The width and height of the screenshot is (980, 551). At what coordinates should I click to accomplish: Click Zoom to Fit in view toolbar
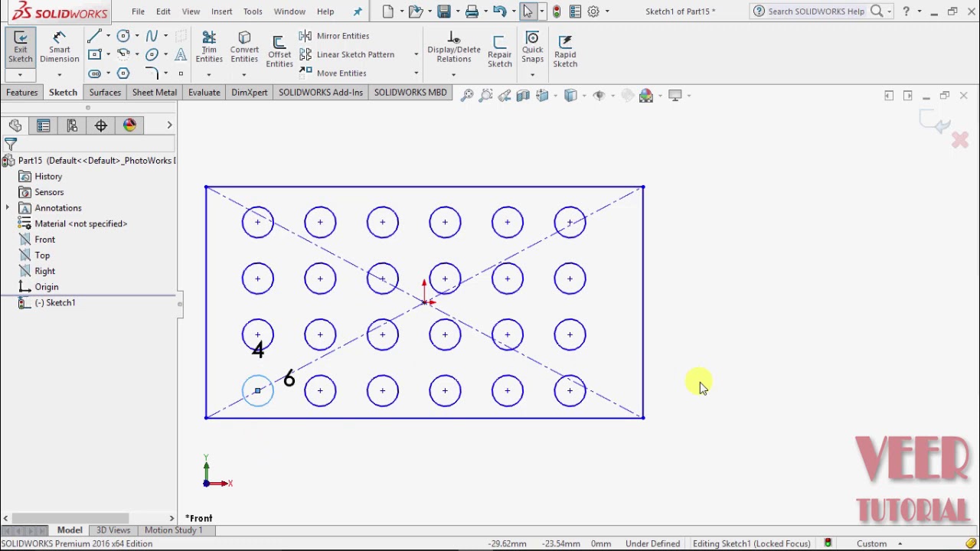(466, 96)
